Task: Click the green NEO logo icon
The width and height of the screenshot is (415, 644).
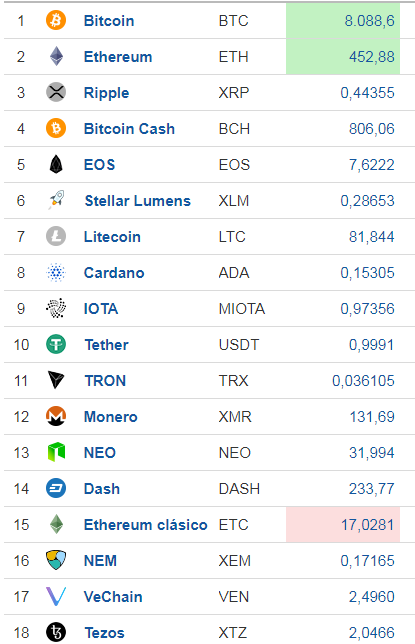Action: coord(56,452)
